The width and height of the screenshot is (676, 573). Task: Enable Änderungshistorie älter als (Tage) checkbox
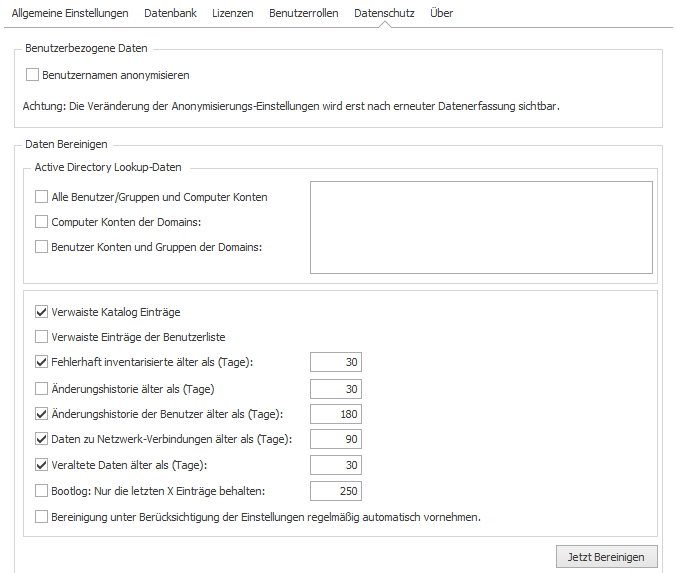[41, 389]
